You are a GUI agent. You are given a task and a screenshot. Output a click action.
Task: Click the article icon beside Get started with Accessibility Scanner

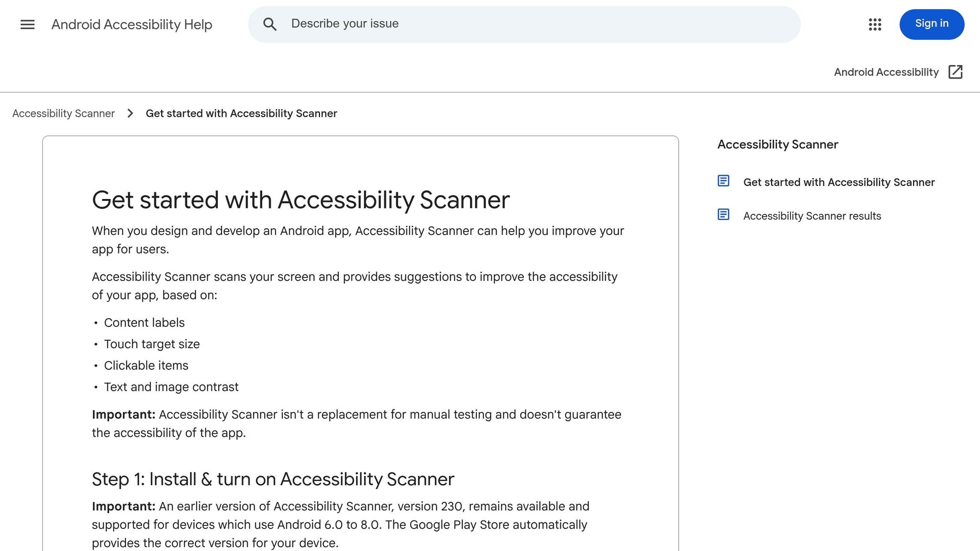[723, 181]
